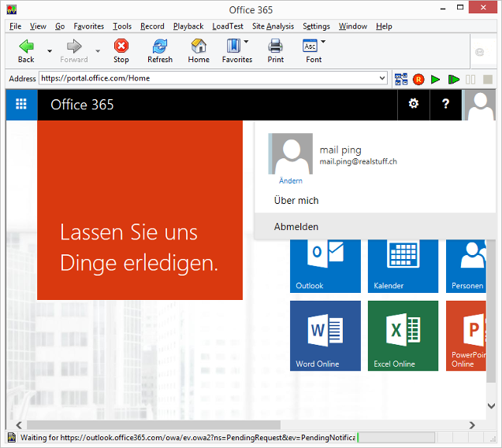Image resolution: width=502 pixels, height=448 pixels.
Task: Open the Site Analysis menu
Action: tap(273, 26)
